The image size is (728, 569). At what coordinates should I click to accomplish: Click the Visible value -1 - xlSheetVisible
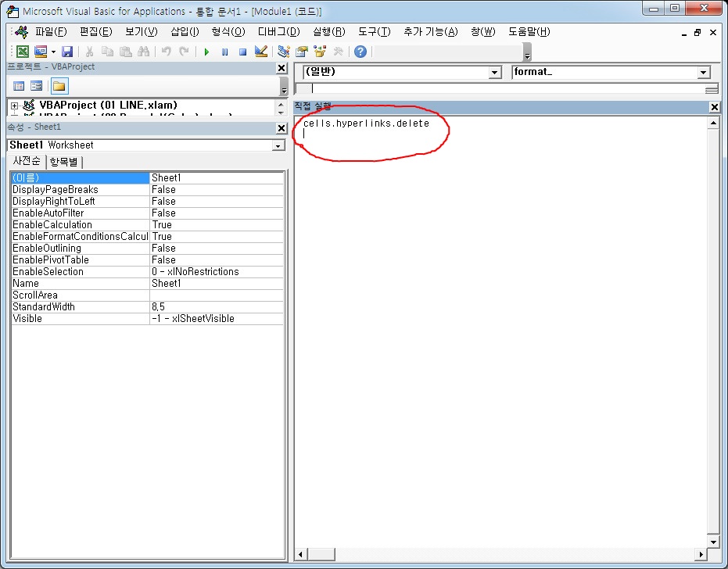tap(192, 318)
